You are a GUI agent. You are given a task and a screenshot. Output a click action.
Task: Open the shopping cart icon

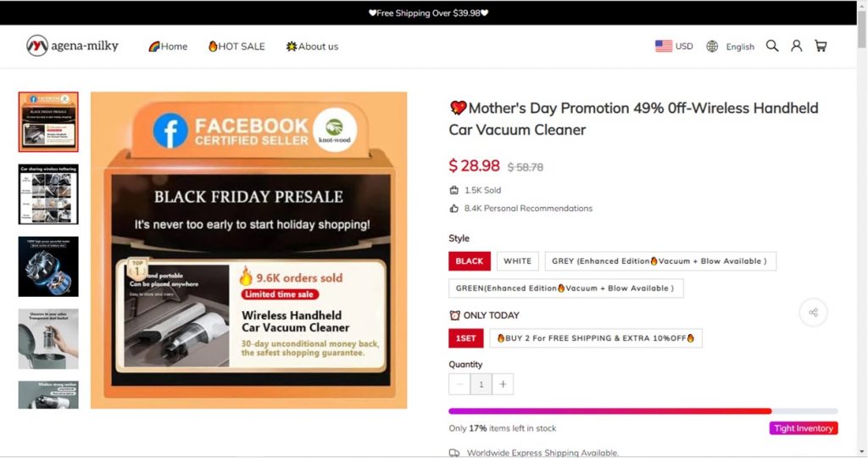tap(821, 46)
